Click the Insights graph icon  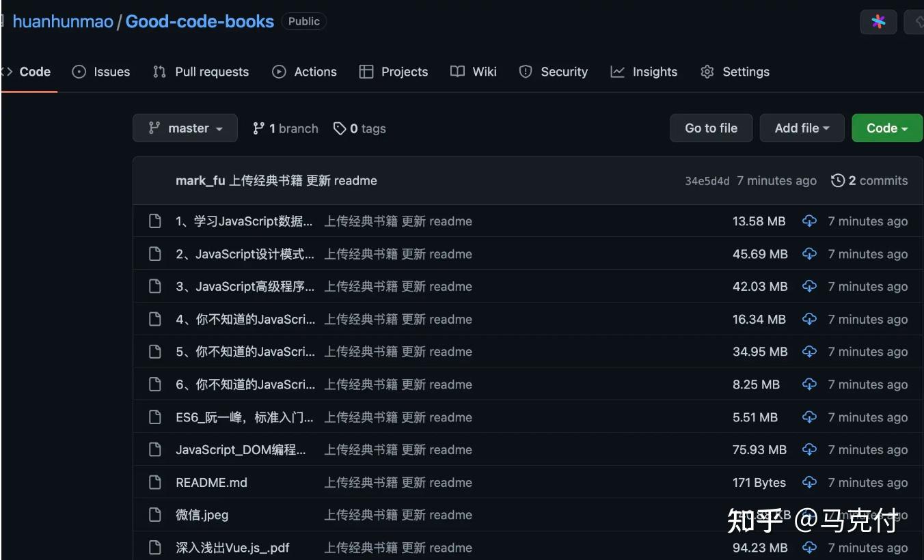click(617, 71)
